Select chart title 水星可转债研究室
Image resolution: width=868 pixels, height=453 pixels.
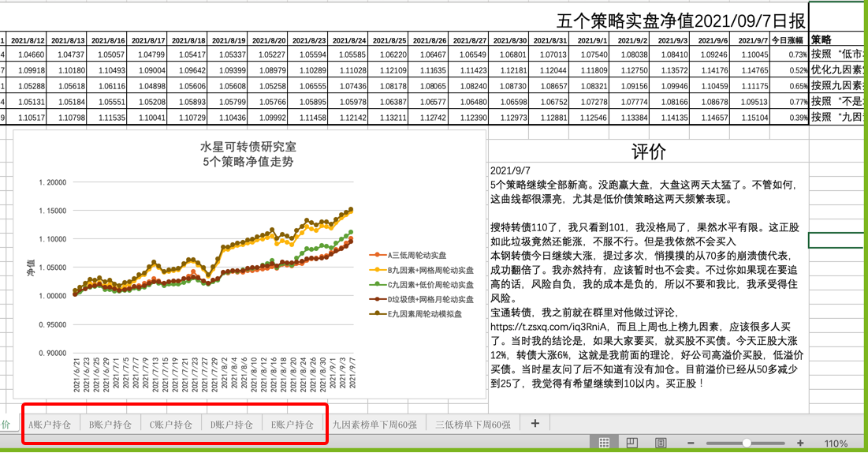click(x=248, y=148)
